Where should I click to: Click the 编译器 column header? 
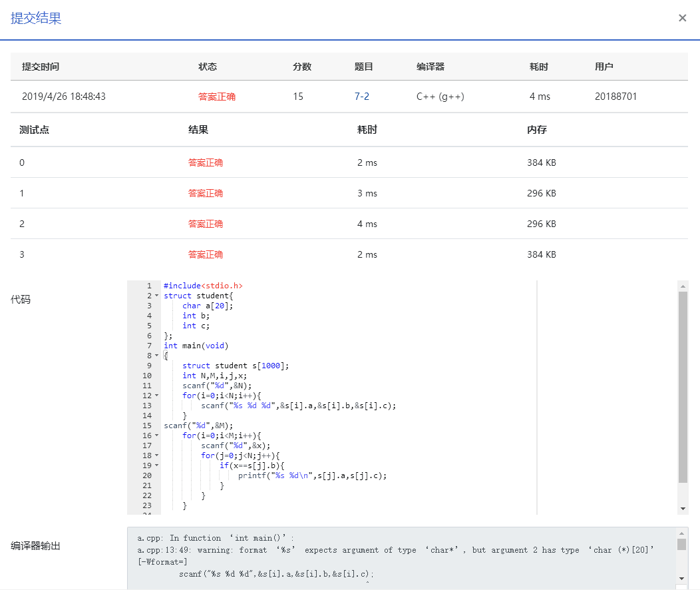431,67
